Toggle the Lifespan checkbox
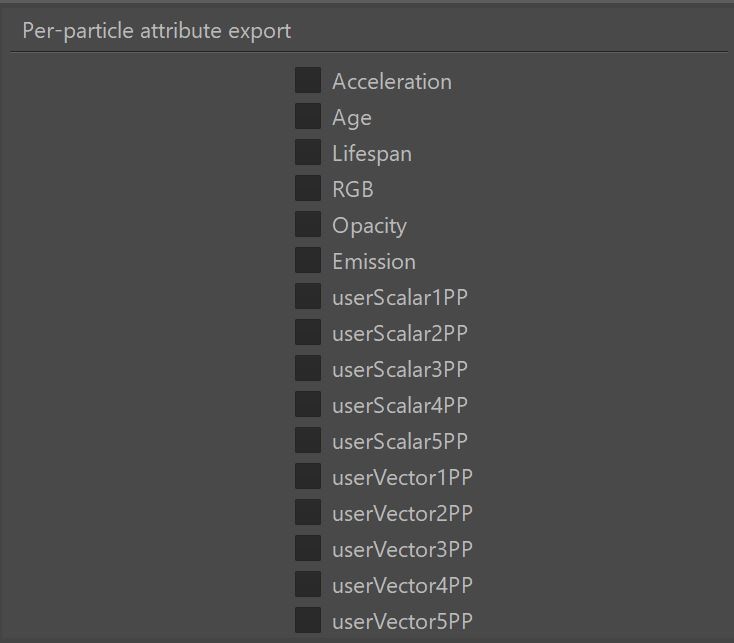The width and height of the screenshot is (734, 643). [308, 152]
